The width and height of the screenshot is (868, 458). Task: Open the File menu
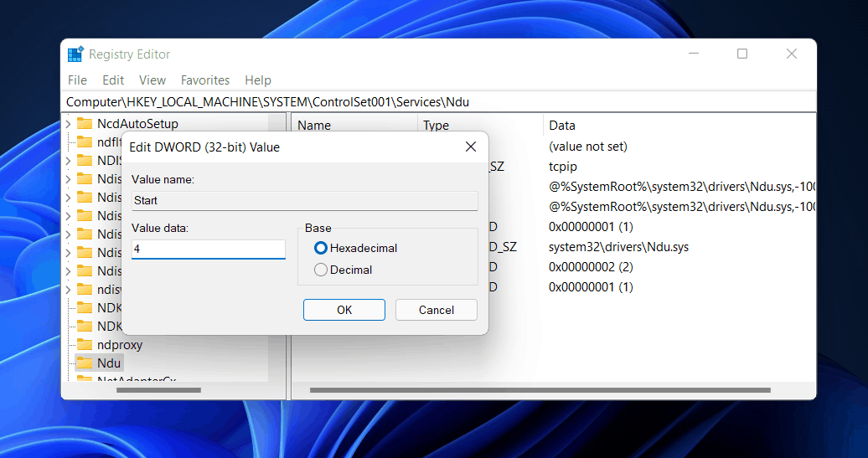click(x=77, y=80)
